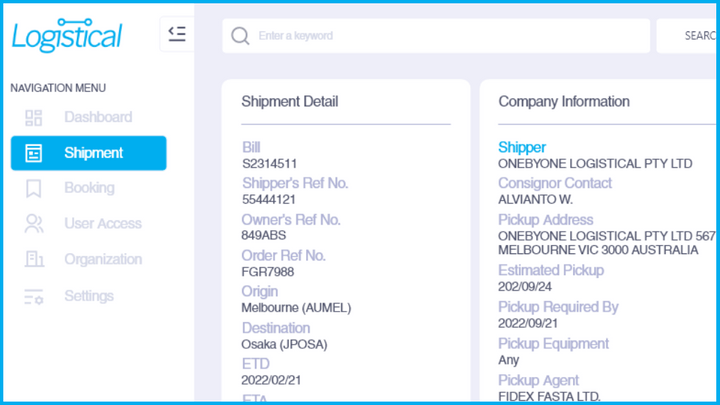The image size is (720, 405).
Task: Type in the keyword search field
Action: (x=440, y=36)
